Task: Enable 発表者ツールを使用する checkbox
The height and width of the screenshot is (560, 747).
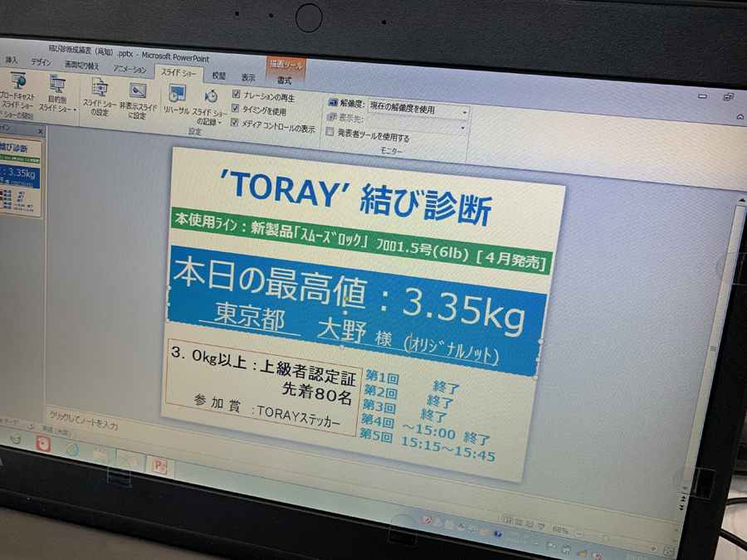Action: [x=330, y=131]
